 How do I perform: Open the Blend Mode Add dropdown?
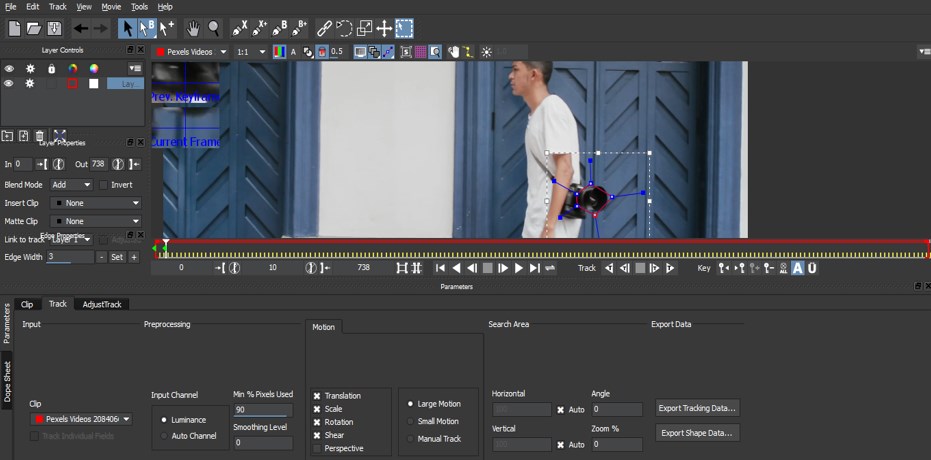click(x=71, y=185)
